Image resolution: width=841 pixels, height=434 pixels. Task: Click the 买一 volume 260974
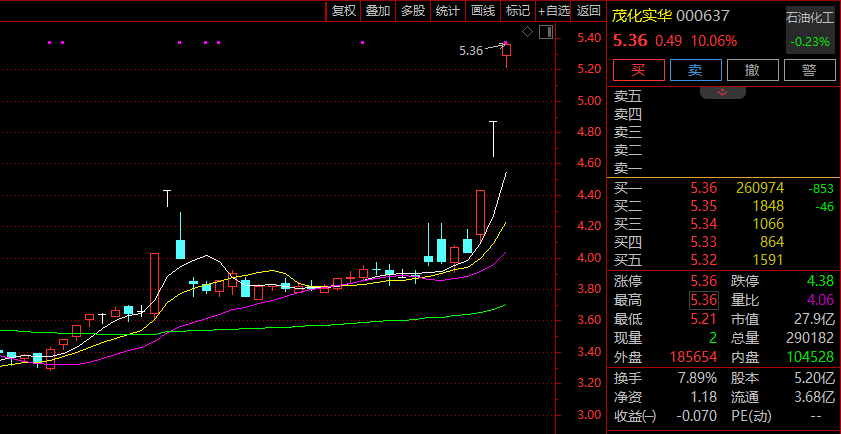pos(758,188)
